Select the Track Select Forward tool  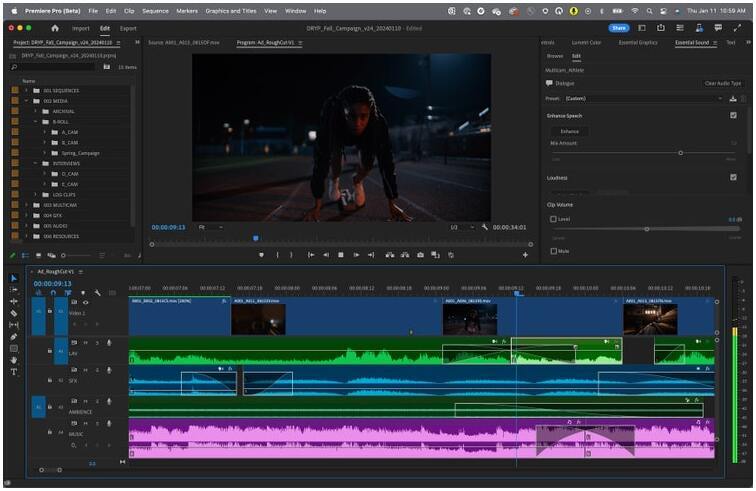tap(14, 290)
